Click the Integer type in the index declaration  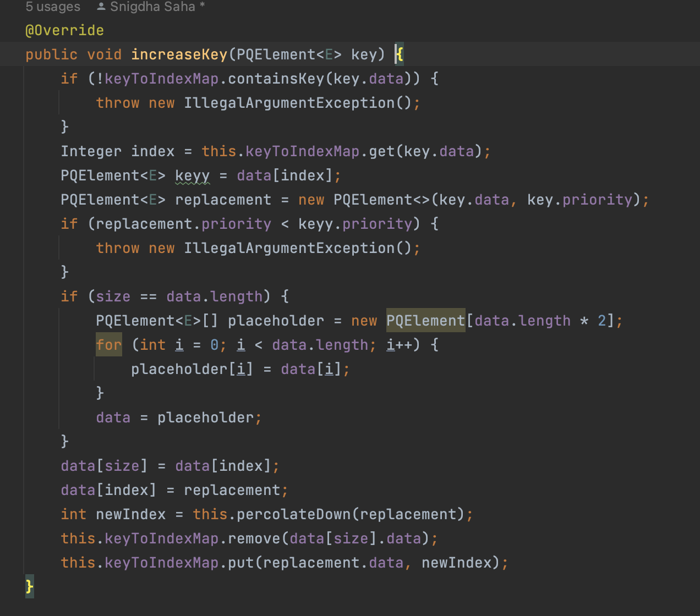91,151
